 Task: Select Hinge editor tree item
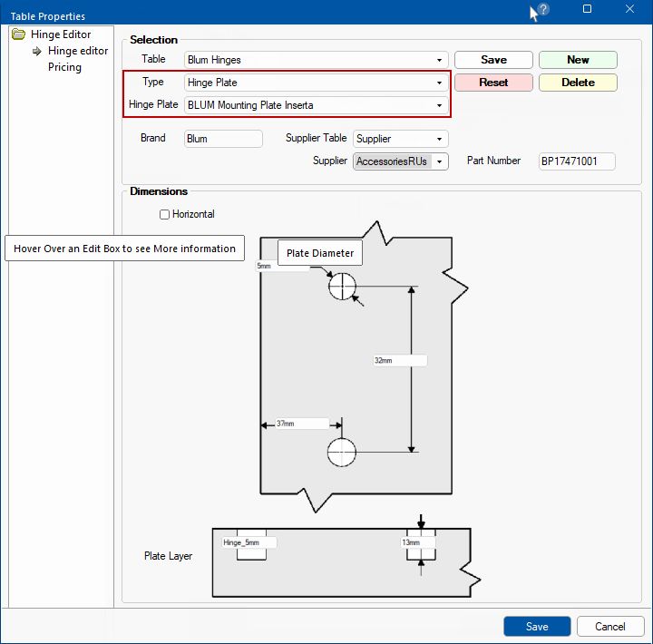point(78,51)
